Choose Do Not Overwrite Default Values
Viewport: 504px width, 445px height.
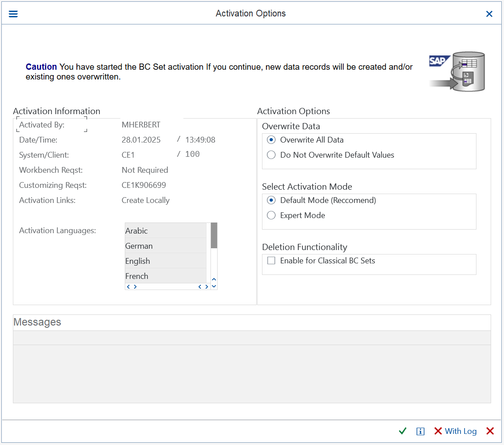click(271, 155)
